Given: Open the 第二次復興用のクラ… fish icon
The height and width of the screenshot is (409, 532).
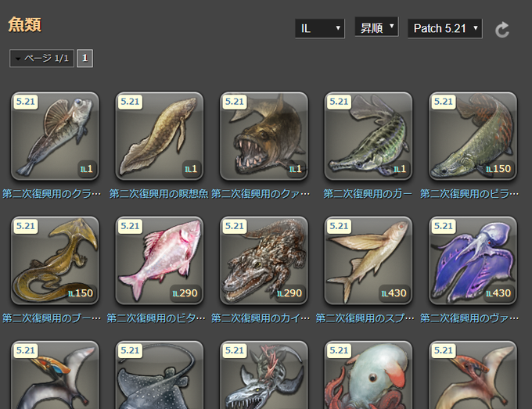Looking at the screenshot, I should coord(55,136).
